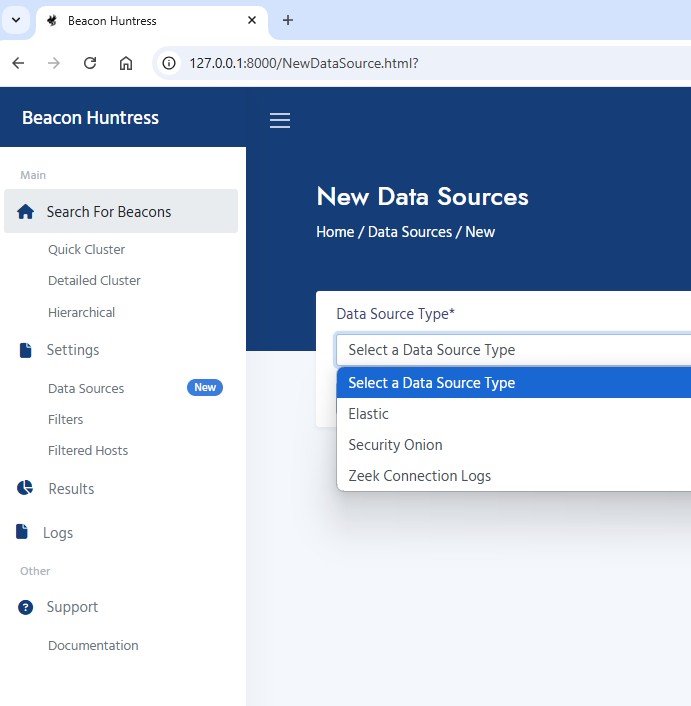Image resolution: width=691 pixels, height=706 pixels.
Task: Open Data Sources in sidebar
Action: 86,389
